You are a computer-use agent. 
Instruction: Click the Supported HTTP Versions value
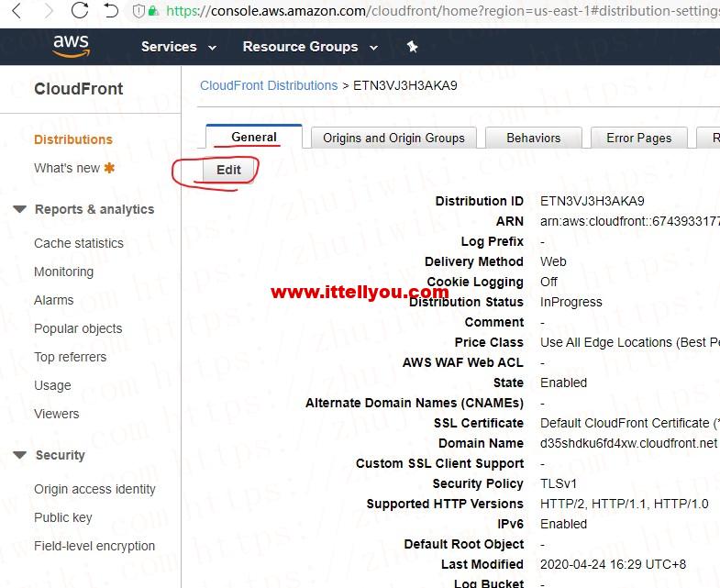pos(624,504)
